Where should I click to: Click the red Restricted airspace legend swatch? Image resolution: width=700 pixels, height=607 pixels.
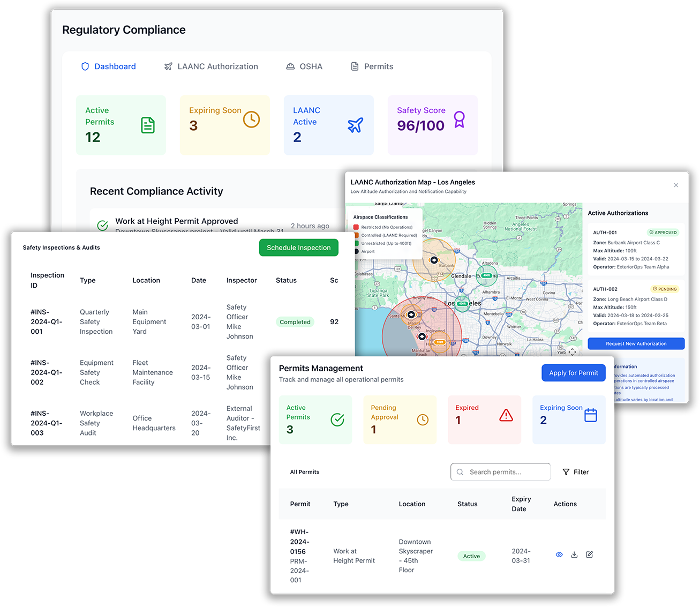[356, 227]
